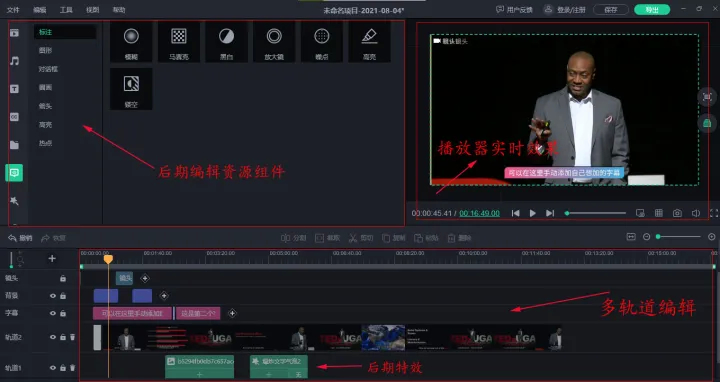The width and height of the screenshot is (720, 382).
Task: Open the green annotation sidebar panel
Action: [14, 173]
